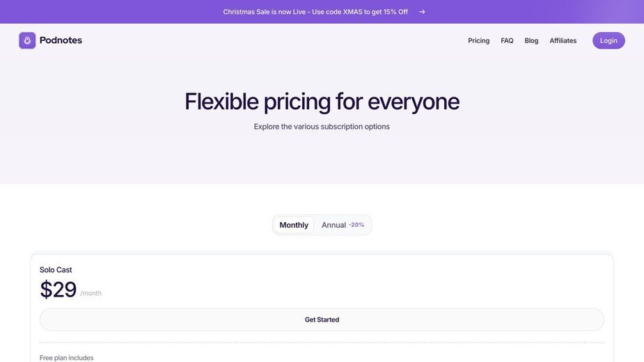644x362 pixels.
Task: Click Get Started for Solo Cast
Action: pyautogui.click(x=322, y=320)
